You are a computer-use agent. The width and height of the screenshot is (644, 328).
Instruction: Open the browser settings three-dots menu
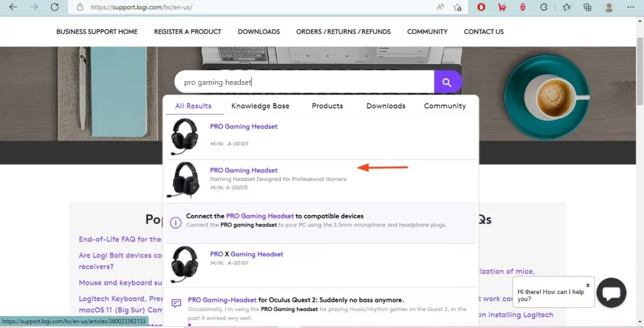pos(630,7)
